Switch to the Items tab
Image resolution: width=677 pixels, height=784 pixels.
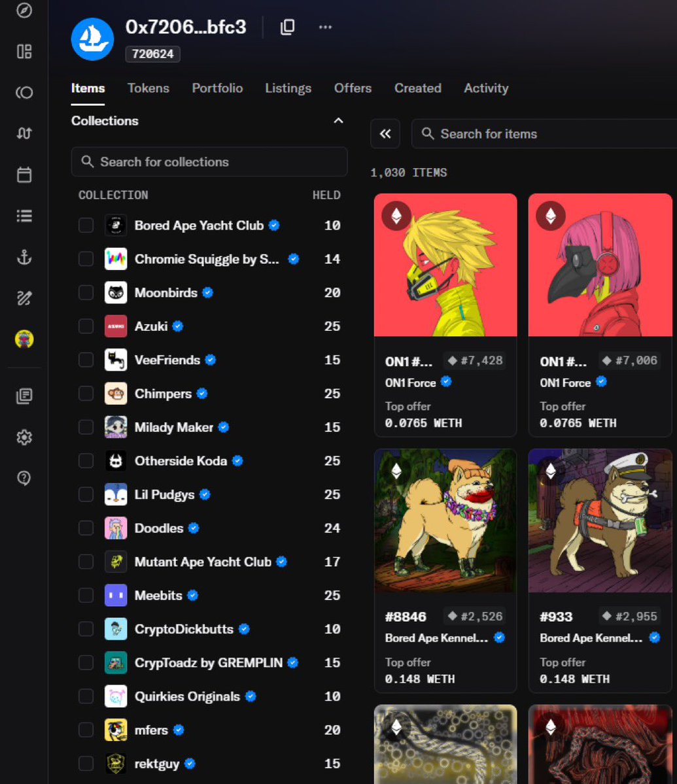[x=88, y=88]
